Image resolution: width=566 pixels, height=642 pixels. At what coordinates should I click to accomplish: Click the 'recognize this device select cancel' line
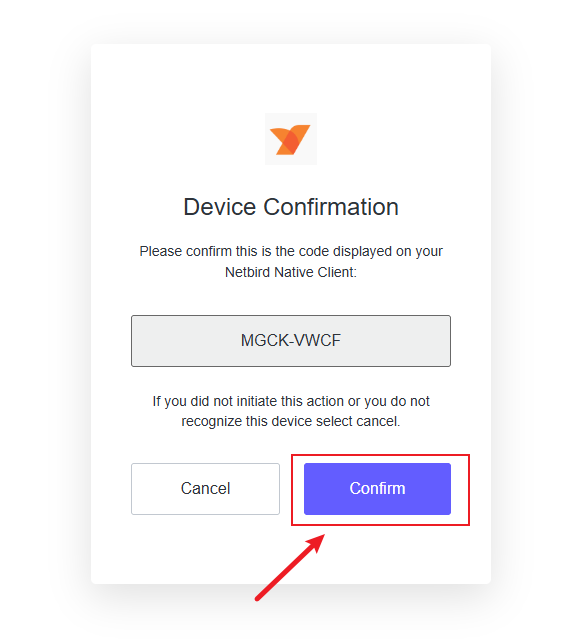(291, 421)
